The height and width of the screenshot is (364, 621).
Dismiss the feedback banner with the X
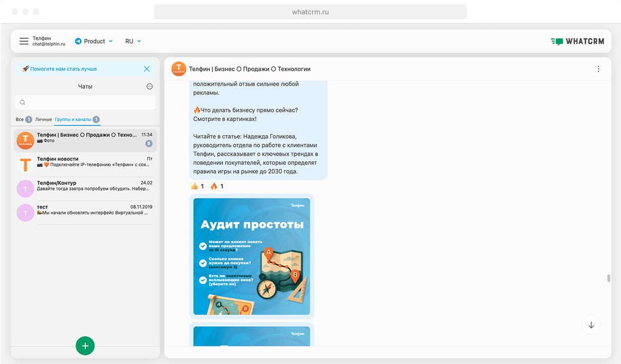pyautogui.click(x=147, y=69)
